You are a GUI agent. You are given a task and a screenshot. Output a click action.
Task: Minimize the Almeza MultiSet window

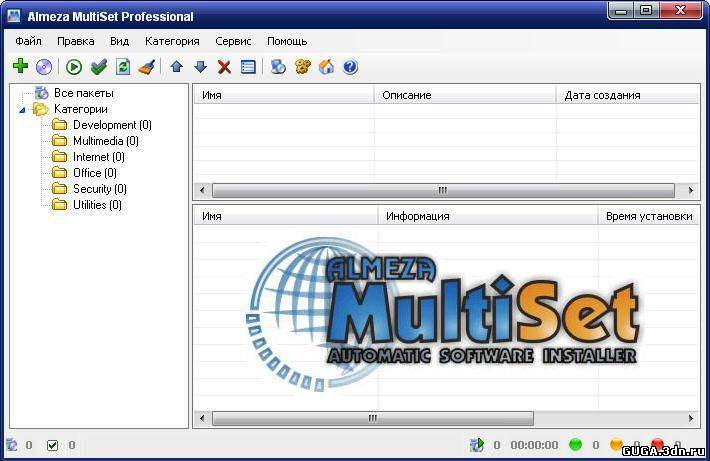pyautogui.click(x=621, y=11)
